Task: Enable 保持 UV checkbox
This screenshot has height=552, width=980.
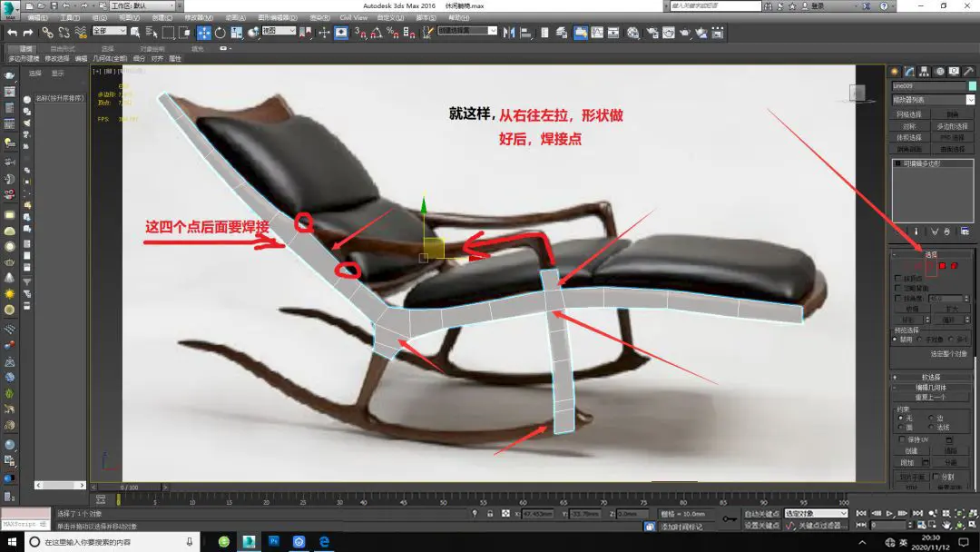Action: 902,439
